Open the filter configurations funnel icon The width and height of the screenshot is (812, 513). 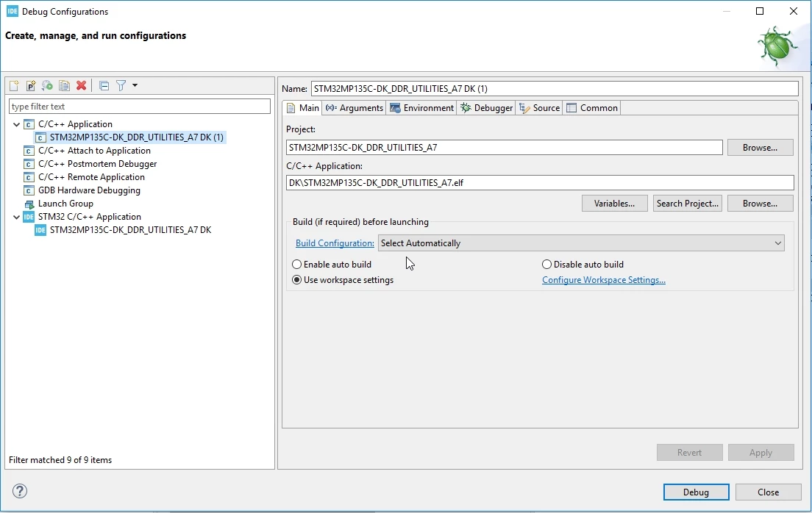click(x=121, y=85)
